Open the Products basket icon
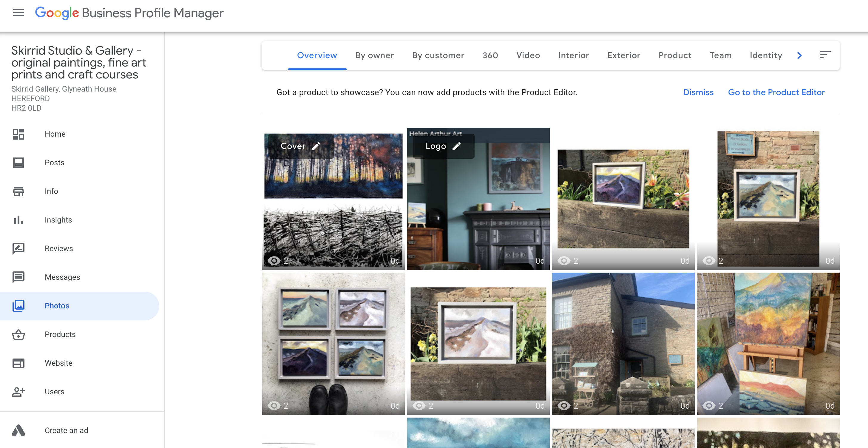The width and height of the screenshot is (868, 448). (x=18, y=334)
